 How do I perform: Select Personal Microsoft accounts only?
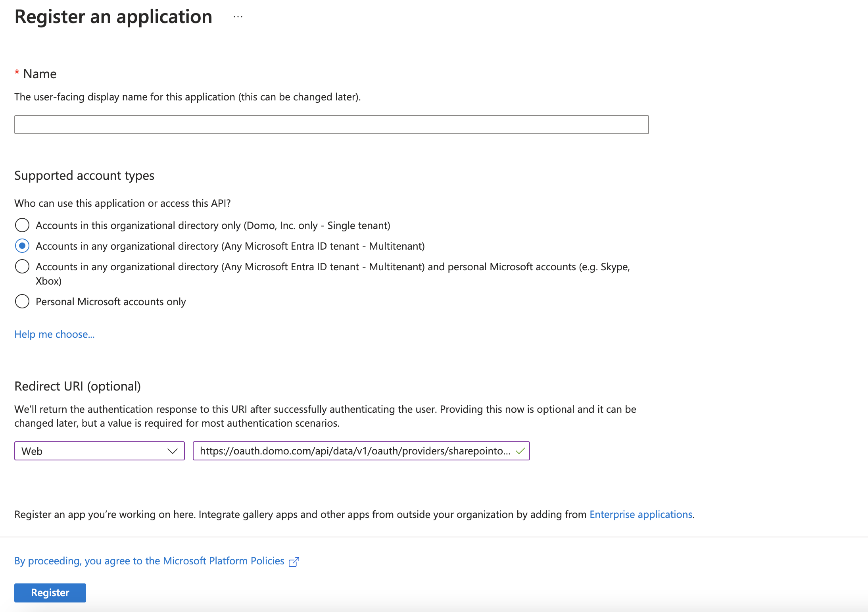(22, 301)
